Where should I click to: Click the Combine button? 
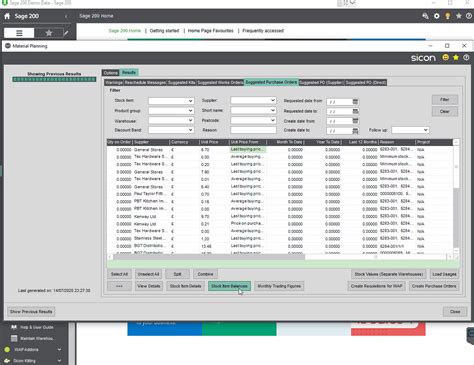(x=205, y=274)
